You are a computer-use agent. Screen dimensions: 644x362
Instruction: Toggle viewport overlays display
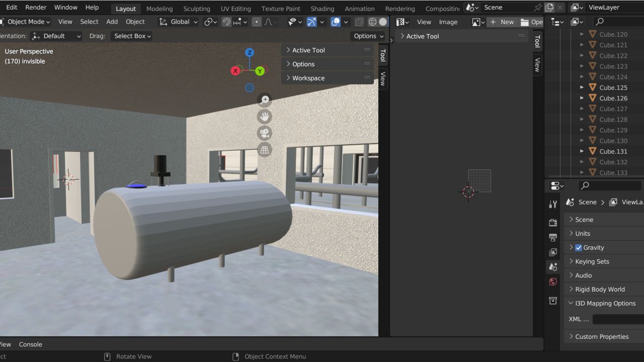336,22
